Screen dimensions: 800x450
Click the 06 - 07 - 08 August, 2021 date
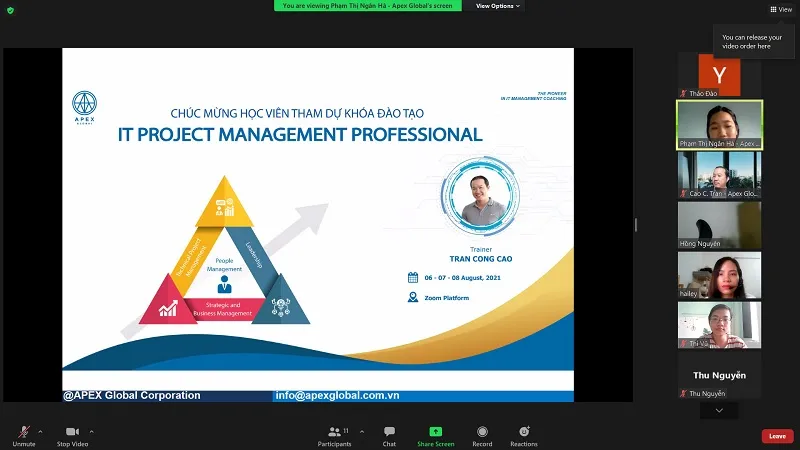coord(462,278)
